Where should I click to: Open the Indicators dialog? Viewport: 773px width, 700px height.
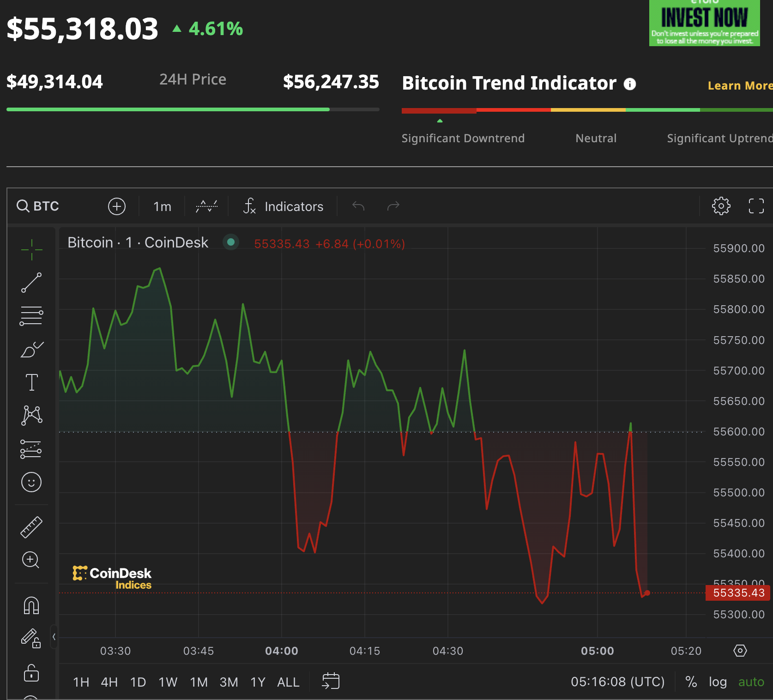tap(284, 206)
